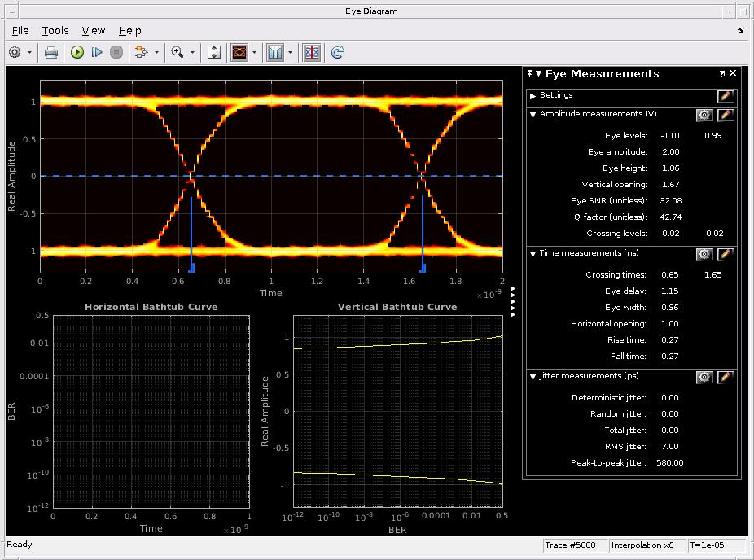Toggle the eye diagram display button
The height and width of the screenshot is (560, 754).
239,52
